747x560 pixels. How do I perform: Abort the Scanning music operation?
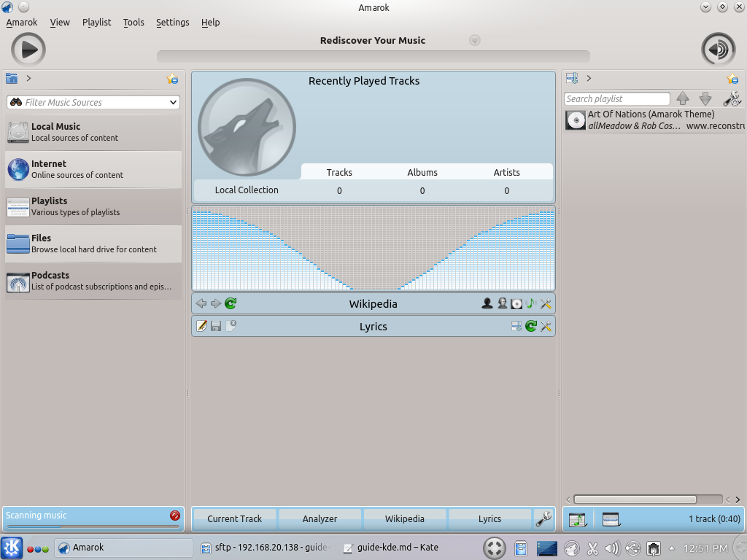[175, 516]
